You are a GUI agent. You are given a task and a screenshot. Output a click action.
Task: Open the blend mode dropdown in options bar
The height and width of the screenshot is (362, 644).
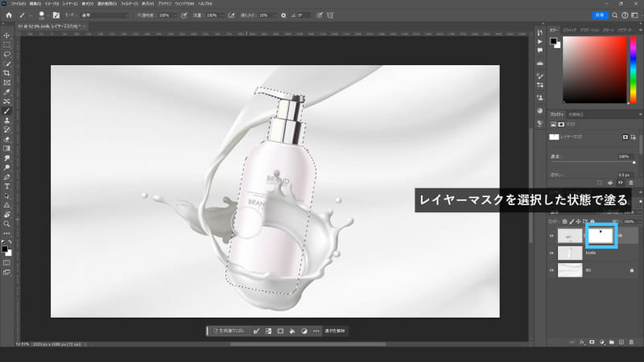coord(105,15)
